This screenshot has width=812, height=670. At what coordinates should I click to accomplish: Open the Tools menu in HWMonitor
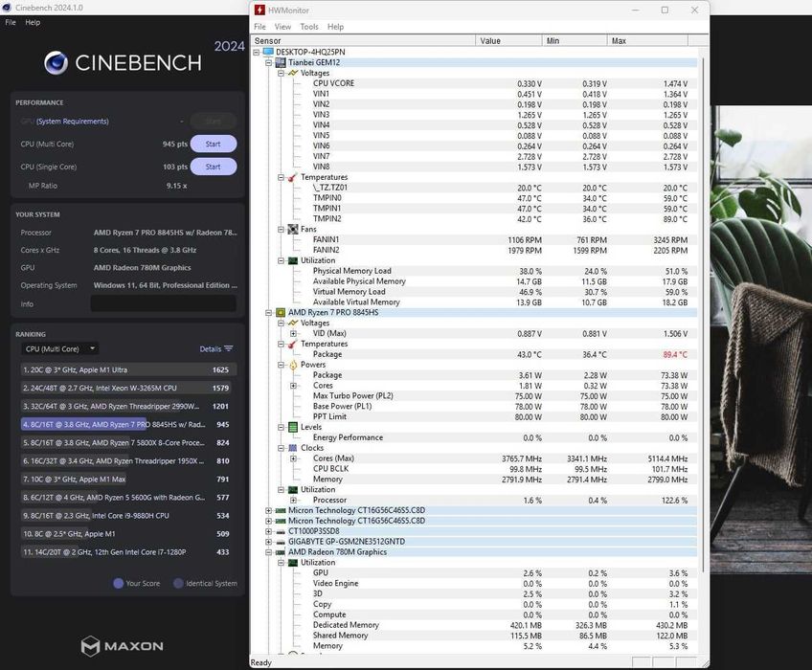point(309,27)
